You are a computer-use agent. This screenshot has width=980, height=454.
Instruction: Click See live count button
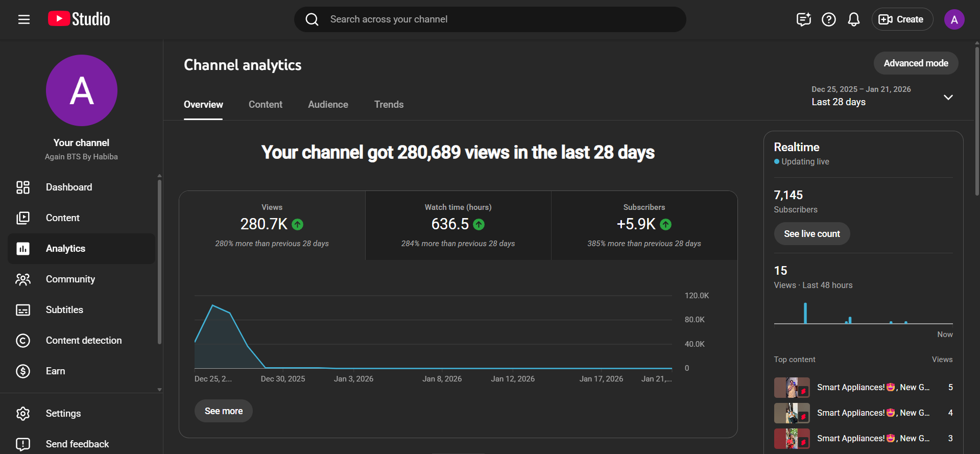pyautogui.click(x=811, y=234)
